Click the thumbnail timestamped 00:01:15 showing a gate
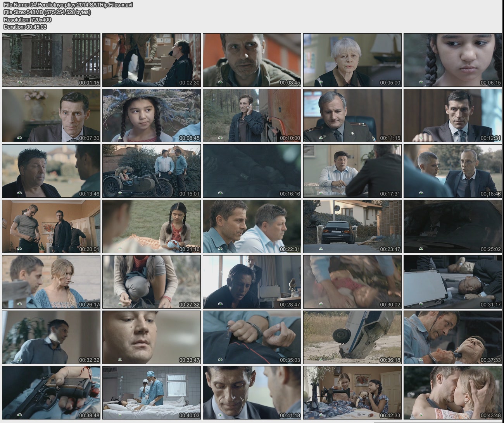504x423 pixels. (51, 60)
